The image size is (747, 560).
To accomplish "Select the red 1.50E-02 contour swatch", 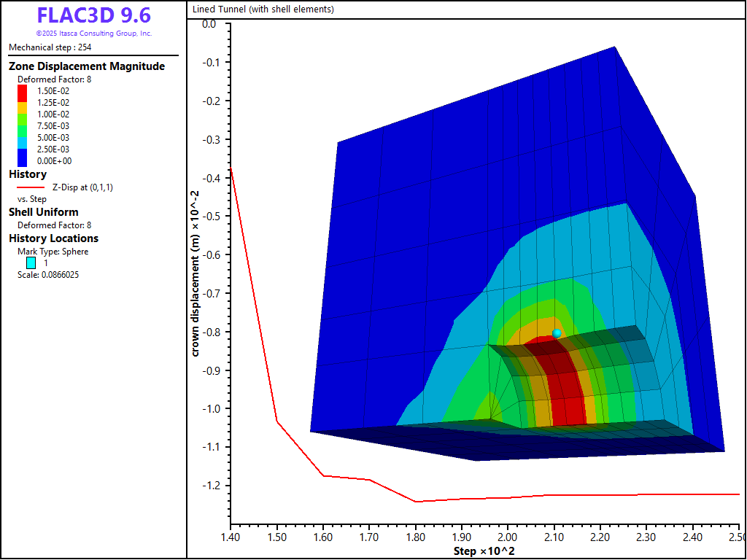I will [23, 91].
